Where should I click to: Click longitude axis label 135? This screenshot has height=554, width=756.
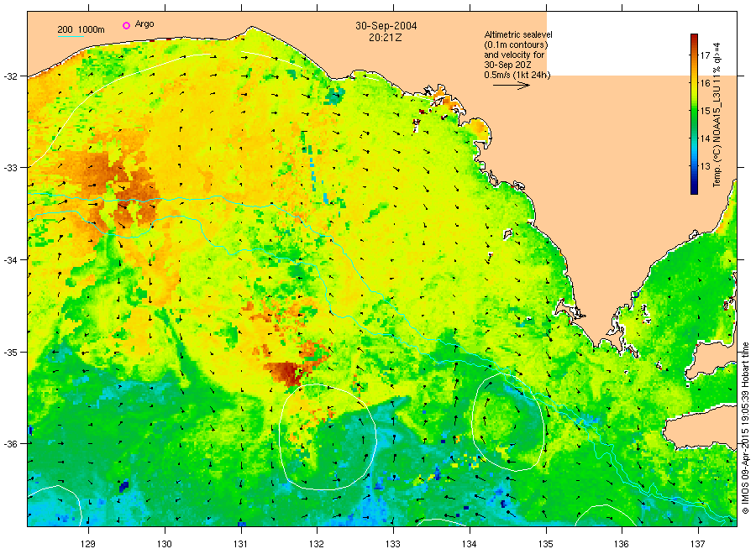546,544
